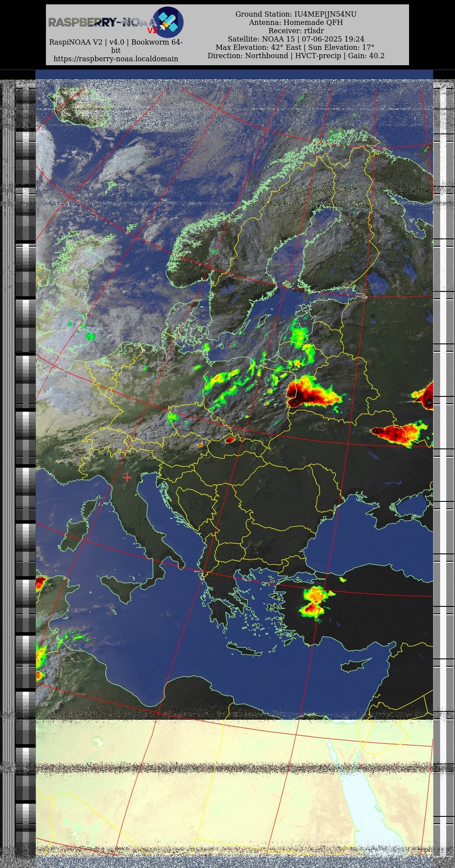This screenshot has height=868, width=455.
Task: Click the https://raspberry-noaa.localdomain URL text
Action: pos(116,59)
